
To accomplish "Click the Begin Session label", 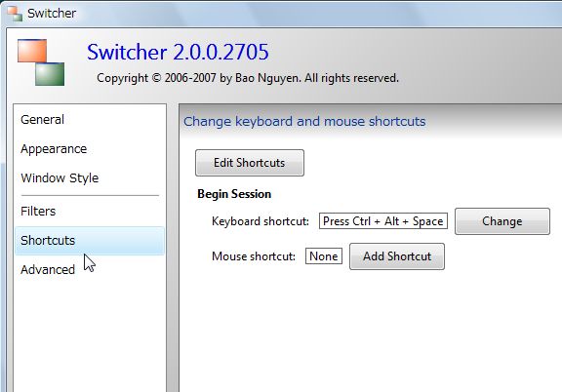I will point(234,194).
